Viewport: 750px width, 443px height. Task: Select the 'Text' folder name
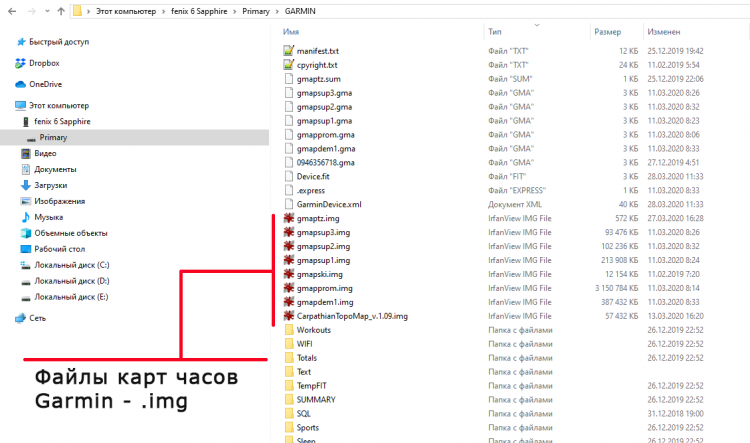(x=304, y=372)
